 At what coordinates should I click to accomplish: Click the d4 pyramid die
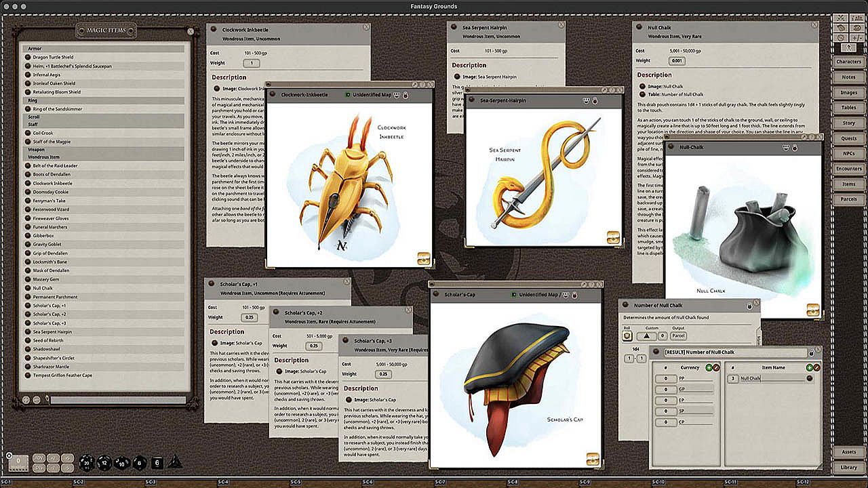(x=174, y=462)
